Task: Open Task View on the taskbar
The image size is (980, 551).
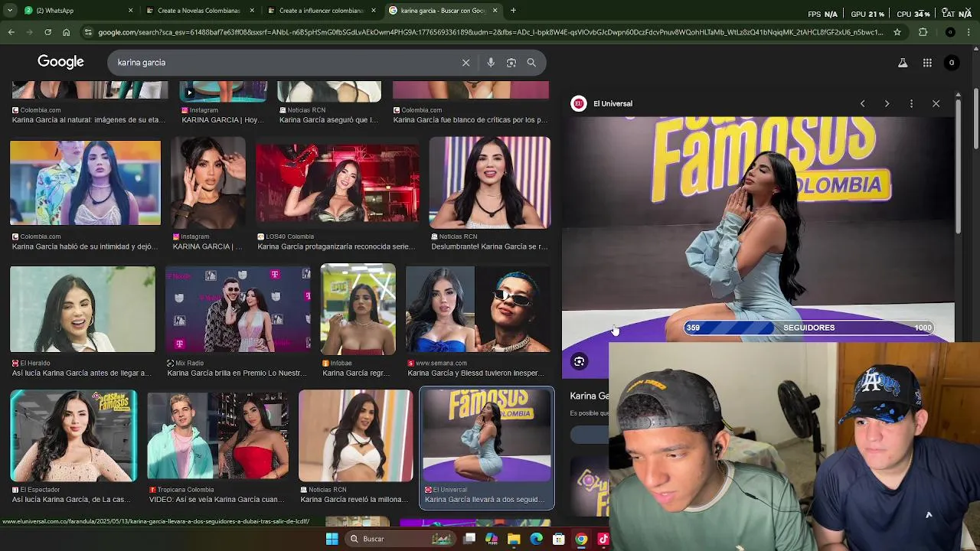Action: pyautogui.click(x=469, y=539)
